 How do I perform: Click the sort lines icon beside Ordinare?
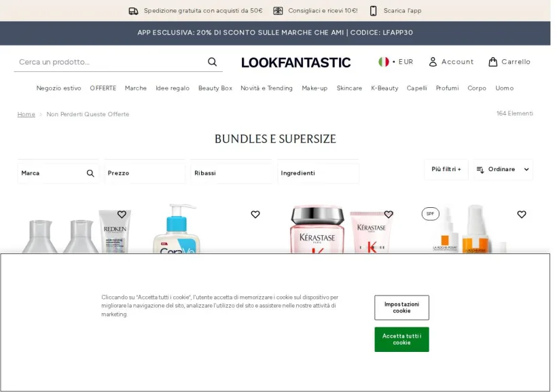click(480, 170)
